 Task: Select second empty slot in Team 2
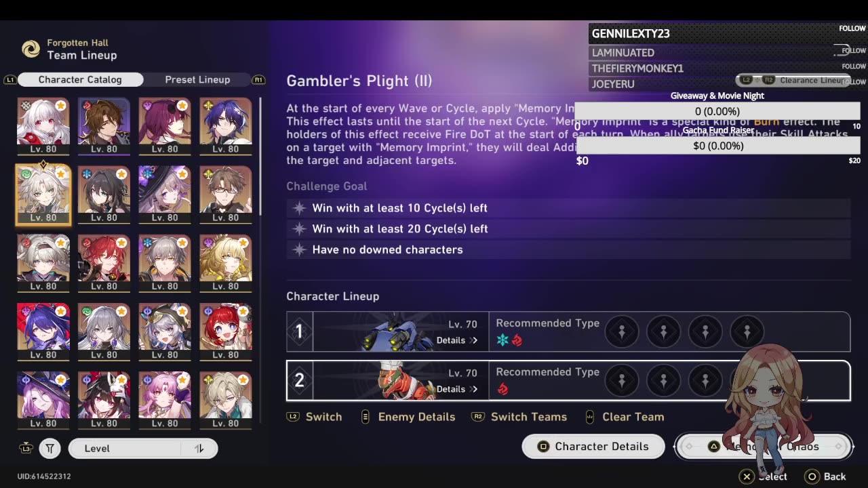point(664,380)
